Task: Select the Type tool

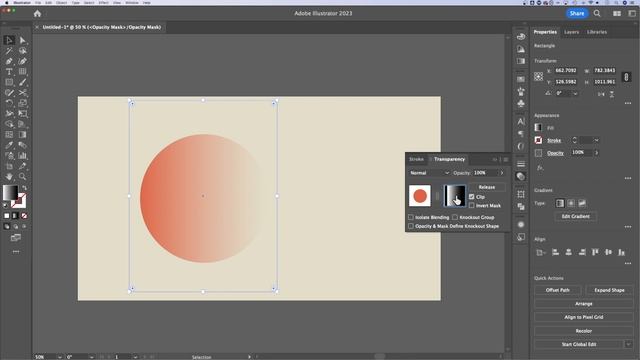Action: point(9,72)
